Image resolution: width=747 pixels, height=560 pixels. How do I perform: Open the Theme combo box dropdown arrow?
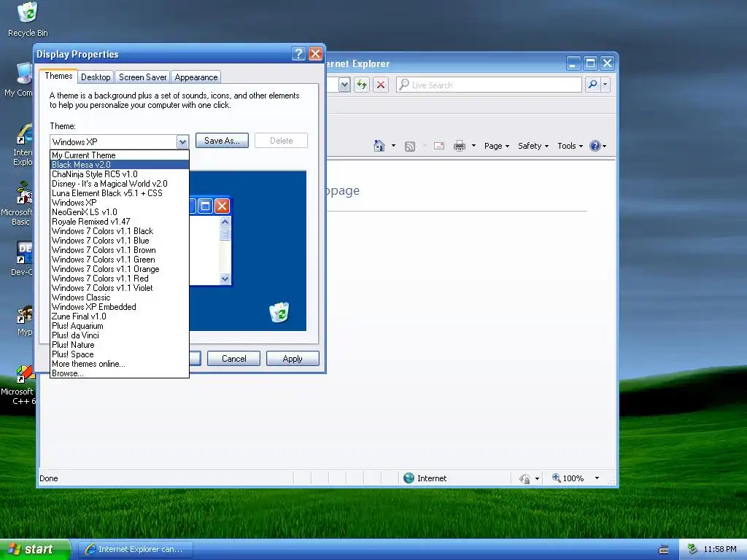182,142
